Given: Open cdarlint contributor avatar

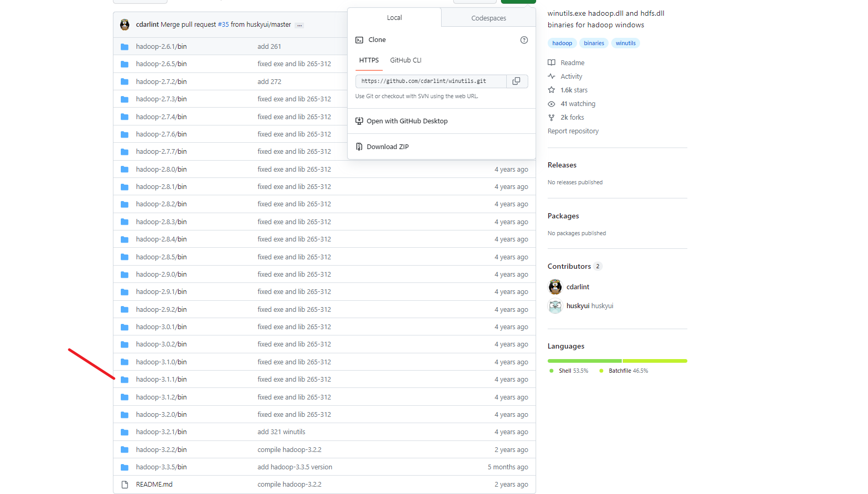Looking at the screenshot, I should [x=555, y=287].
